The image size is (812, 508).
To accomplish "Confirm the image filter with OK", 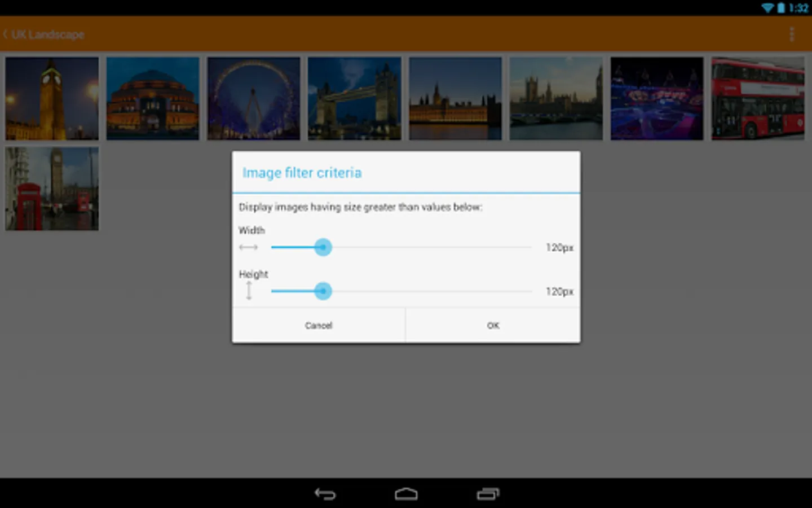I will [x=493, y=326].
